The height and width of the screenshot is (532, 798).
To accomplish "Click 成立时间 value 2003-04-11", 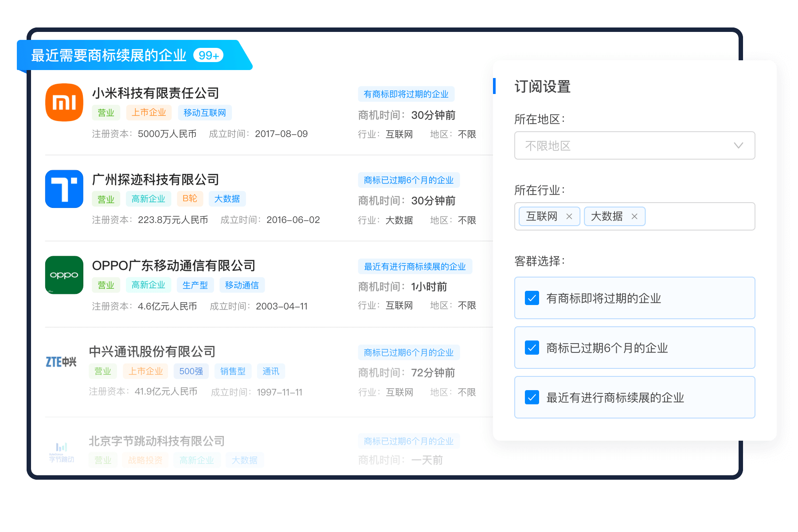I will tap(282, 306).
